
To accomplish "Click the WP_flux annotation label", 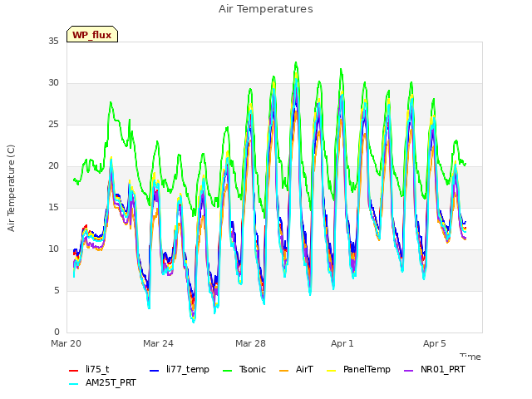I will [92, 34].
